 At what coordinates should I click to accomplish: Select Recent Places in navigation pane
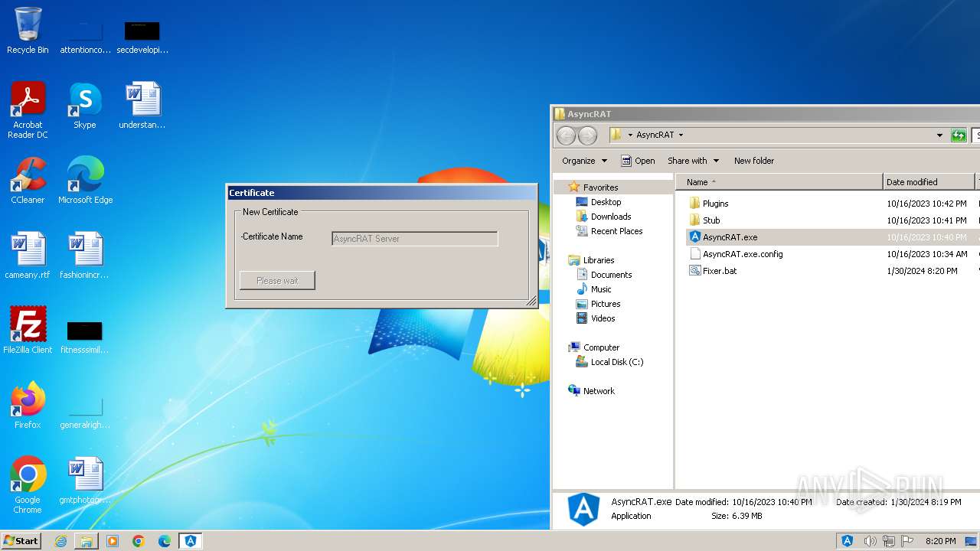coord(609,231)
